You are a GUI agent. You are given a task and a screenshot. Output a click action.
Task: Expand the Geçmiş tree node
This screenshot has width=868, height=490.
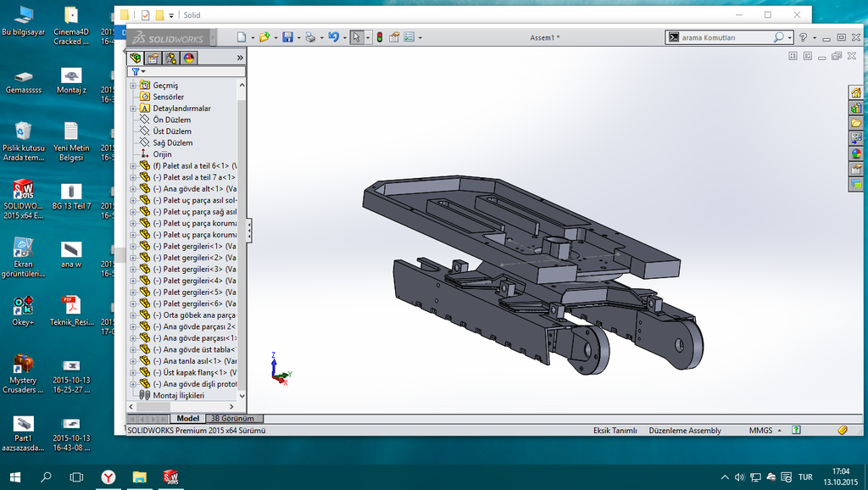[x=133, y=86]
